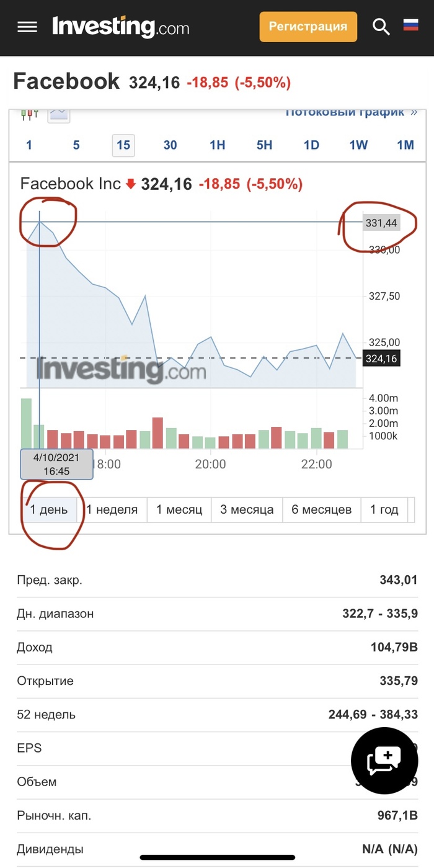Click the Investing.com logo
Viewport: 434px width, 868px height.
pyautogui.click(x=121, y=27)
